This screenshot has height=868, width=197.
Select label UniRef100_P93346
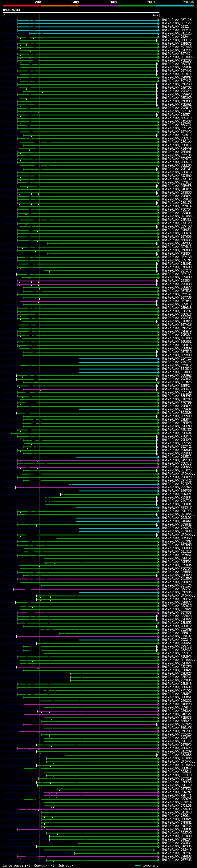(177, 487)
